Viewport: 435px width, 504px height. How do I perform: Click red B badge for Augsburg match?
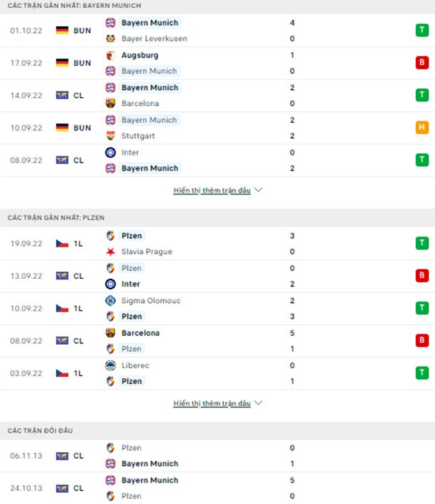tap(422, 63)
